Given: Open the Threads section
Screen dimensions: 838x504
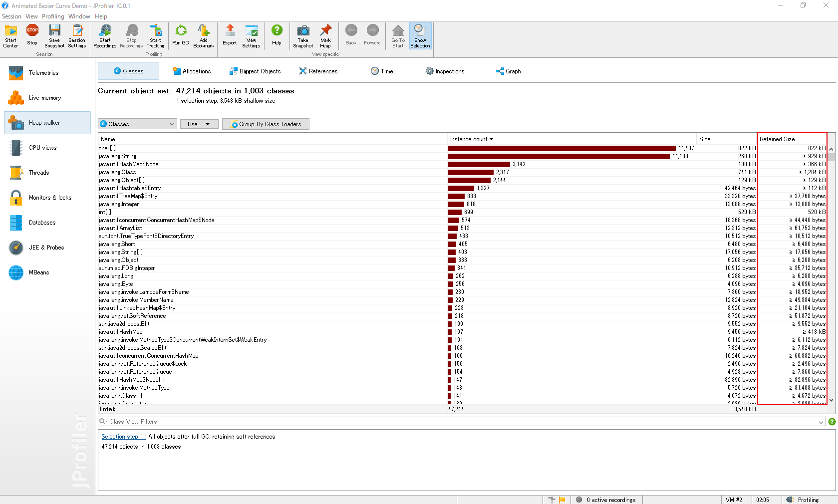Looking at the screenshot, I should (47, 173).
